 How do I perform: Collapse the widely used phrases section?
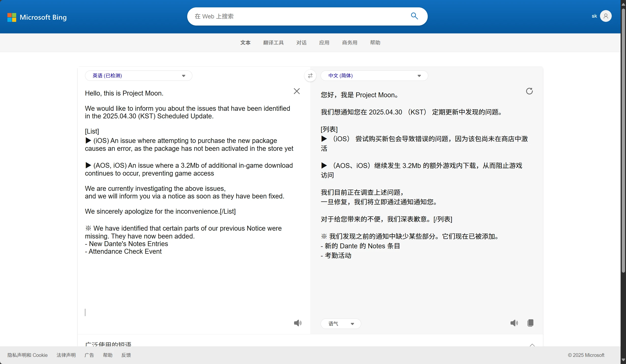(532, 345)
